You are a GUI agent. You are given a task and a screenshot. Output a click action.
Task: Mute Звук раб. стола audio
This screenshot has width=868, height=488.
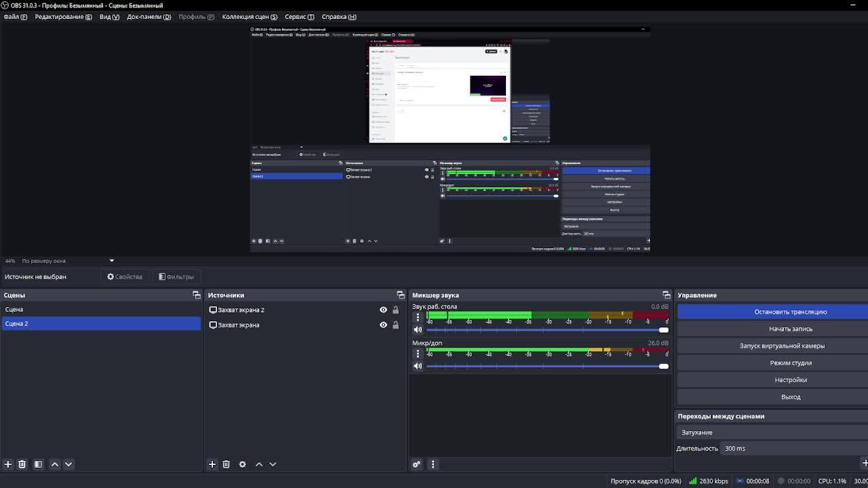pyautogui.click(x=418, y=330)
